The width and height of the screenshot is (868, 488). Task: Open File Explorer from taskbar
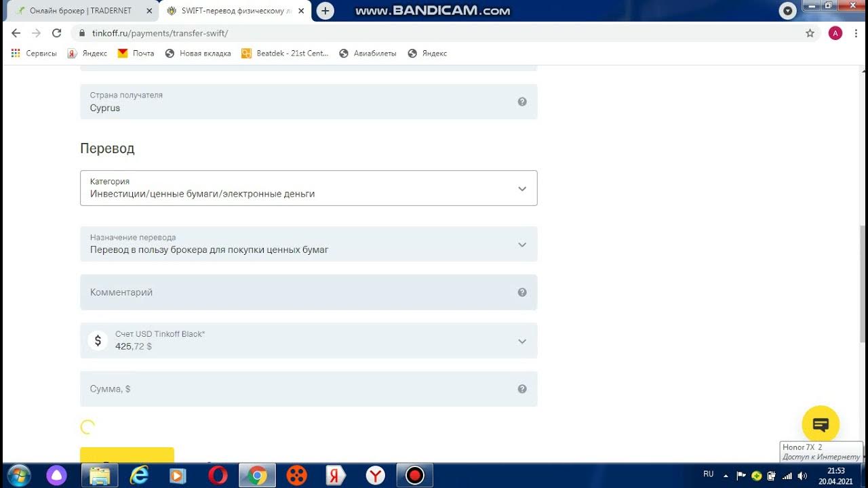[100, 475]
